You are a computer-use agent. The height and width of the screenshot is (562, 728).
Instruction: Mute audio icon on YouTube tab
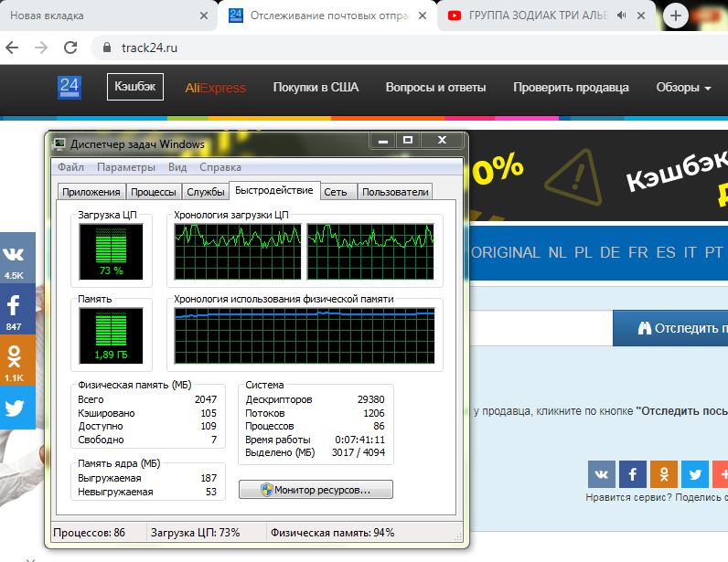(621, 16)
